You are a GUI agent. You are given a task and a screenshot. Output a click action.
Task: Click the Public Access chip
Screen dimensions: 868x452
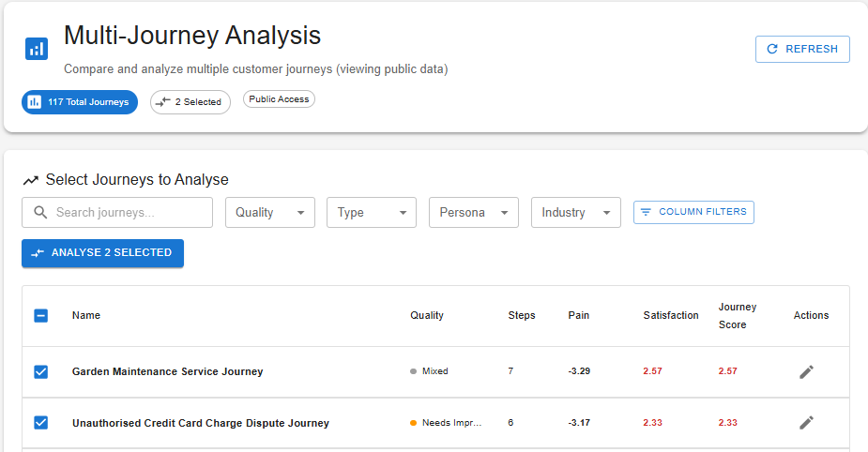pos(279,99)
